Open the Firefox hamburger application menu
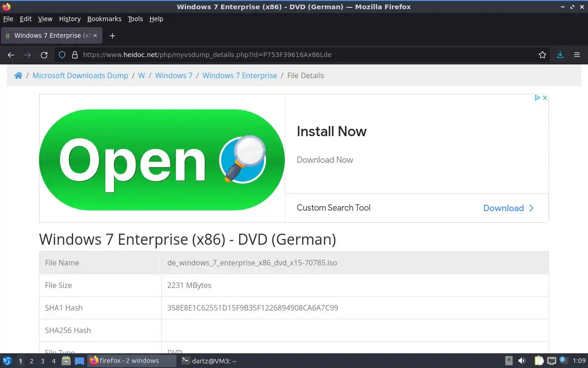The width and height of the screenshot is (588, 368). [x=577, y=55]
